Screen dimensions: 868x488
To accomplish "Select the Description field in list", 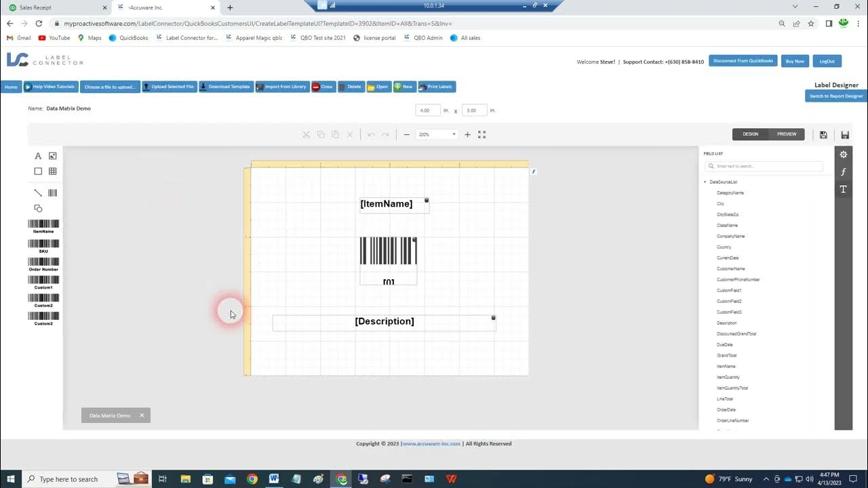I will tap(727, 323).
